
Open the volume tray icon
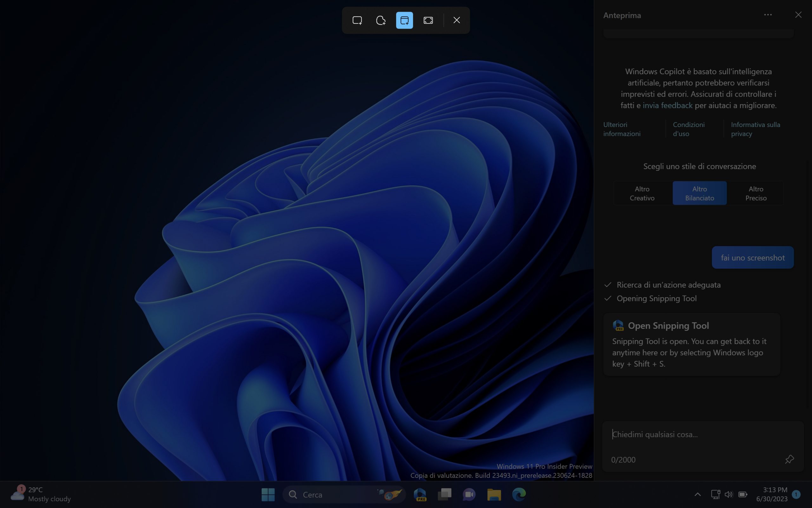pos(729,494)
